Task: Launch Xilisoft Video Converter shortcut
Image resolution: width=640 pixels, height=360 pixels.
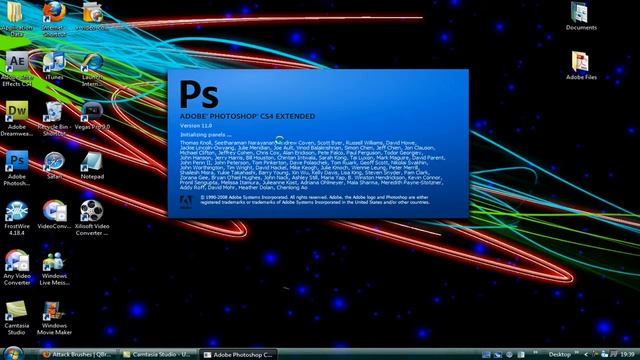Action: 92,217
